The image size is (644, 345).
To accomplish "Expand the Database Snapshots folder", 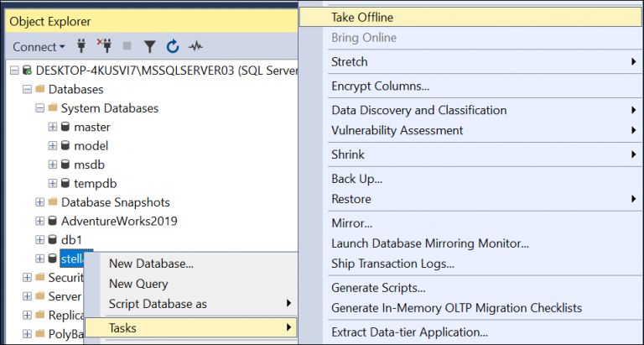I will point(39,202).
